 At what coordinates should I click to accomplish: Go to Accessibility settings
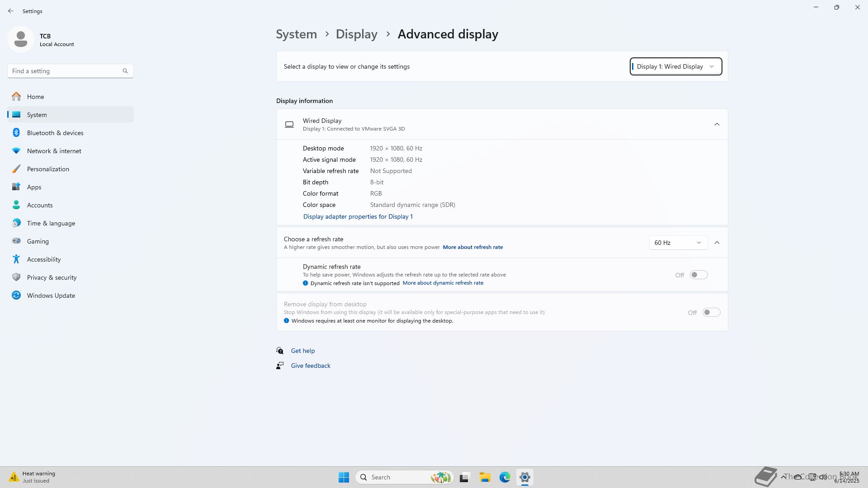coord(44,259)
